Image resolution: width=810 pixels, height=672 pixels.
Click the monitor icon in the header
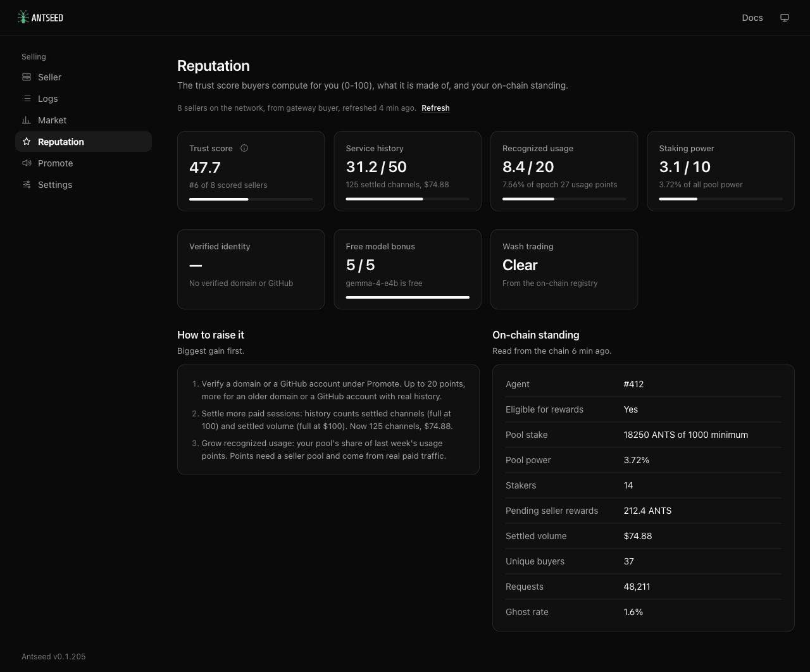[x=785, y=18]
